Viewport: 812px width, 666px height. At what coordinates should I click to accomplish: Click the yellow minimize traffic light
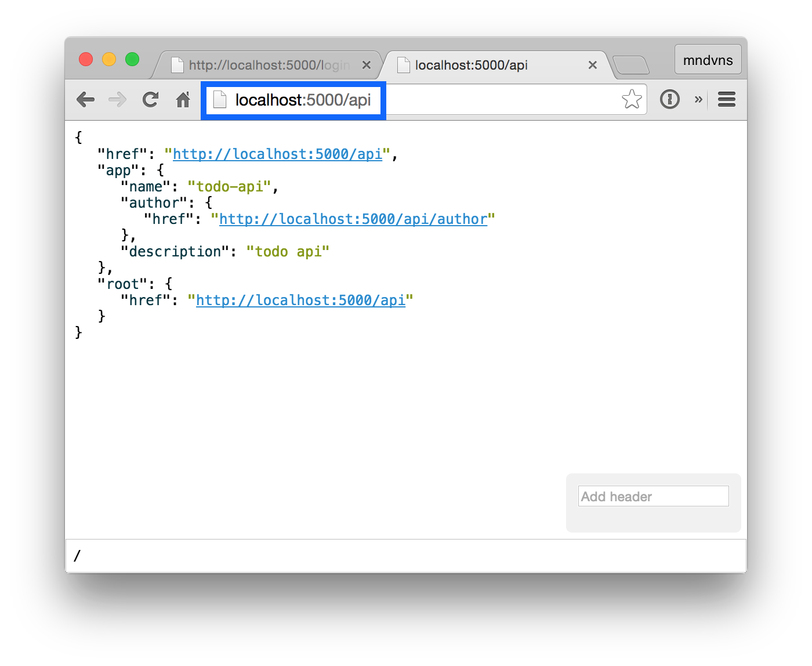click(109, 59)
